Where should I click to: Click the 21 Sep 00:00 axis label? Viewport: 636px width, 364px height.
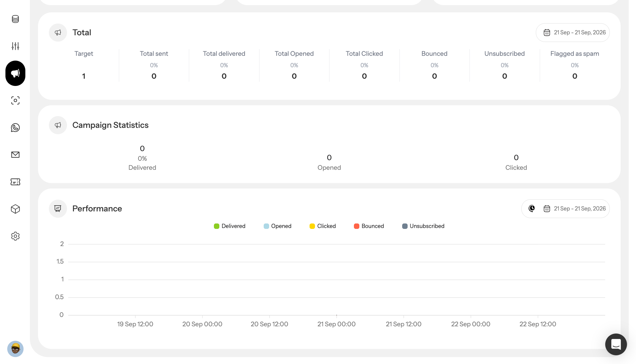click(x=336, y=324)
